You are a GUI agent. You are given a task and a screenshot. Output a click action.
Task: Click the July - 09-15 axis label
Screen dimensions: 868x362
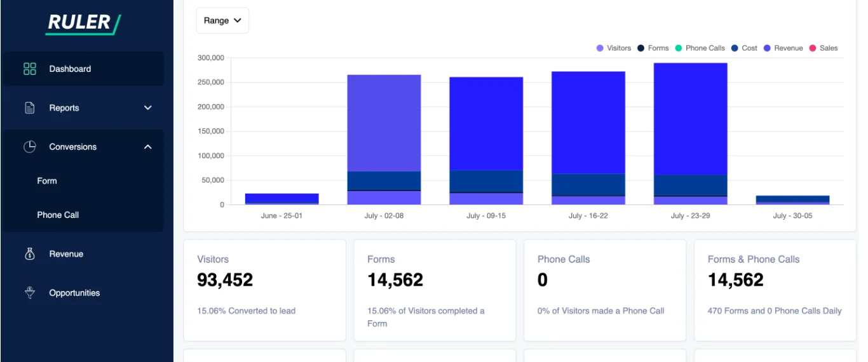click(x=486, y=216)
